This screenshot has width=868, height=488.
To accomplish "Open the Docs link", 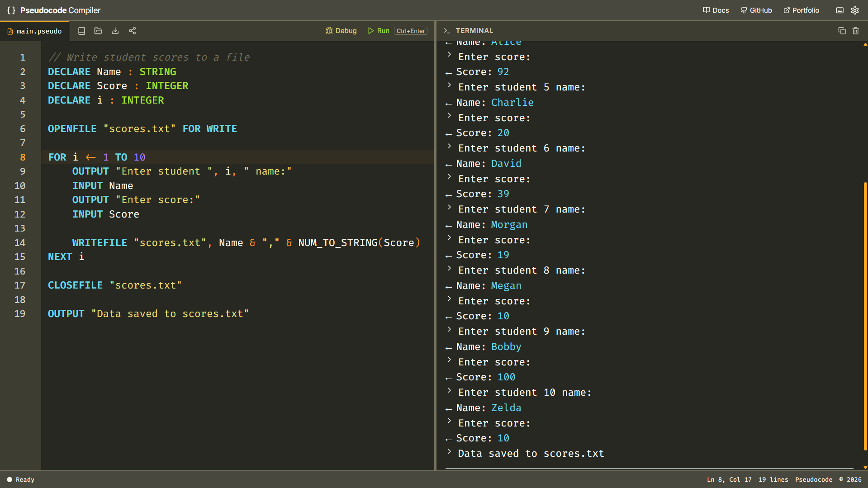I will pyautogui.click(x=716, y=10).
